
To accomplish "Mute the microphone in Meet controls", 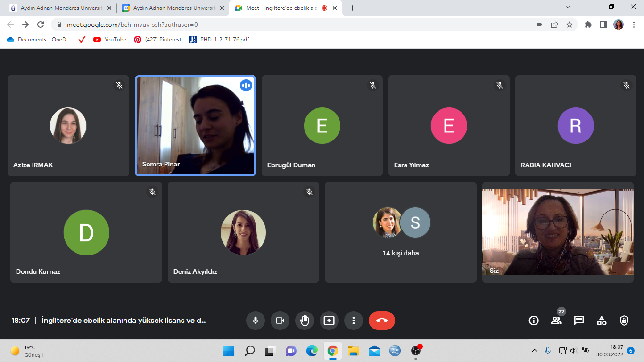I will (x=255, y=321).
